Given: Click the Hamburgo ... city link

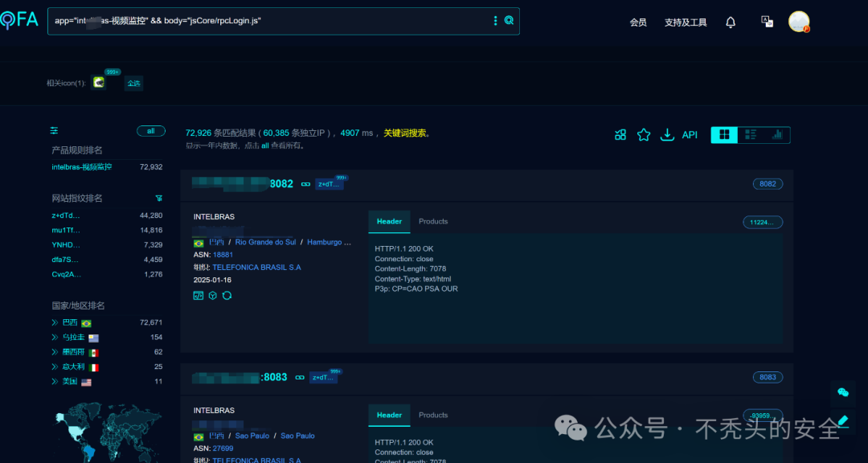Looking at the screenshot, I should [330, 243].
